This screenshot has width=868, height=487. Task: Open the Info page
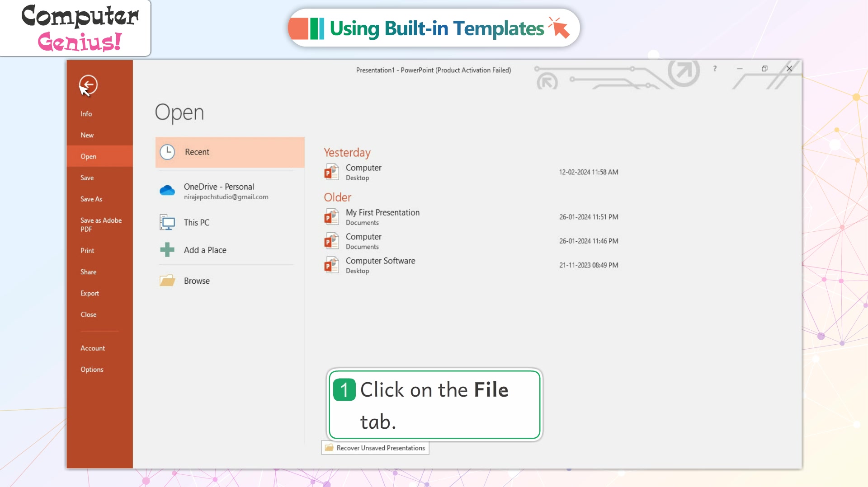[x=86, y=114]
